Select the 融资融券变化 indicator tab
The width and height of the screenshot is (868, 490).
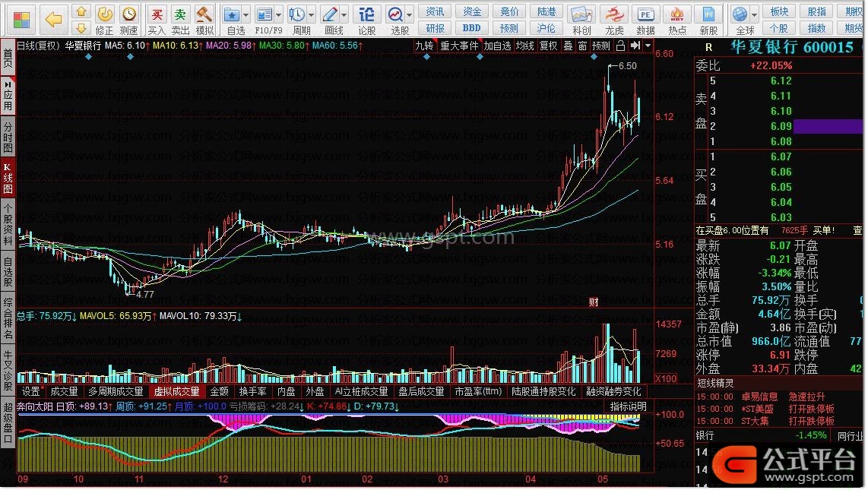coord(613,391)
